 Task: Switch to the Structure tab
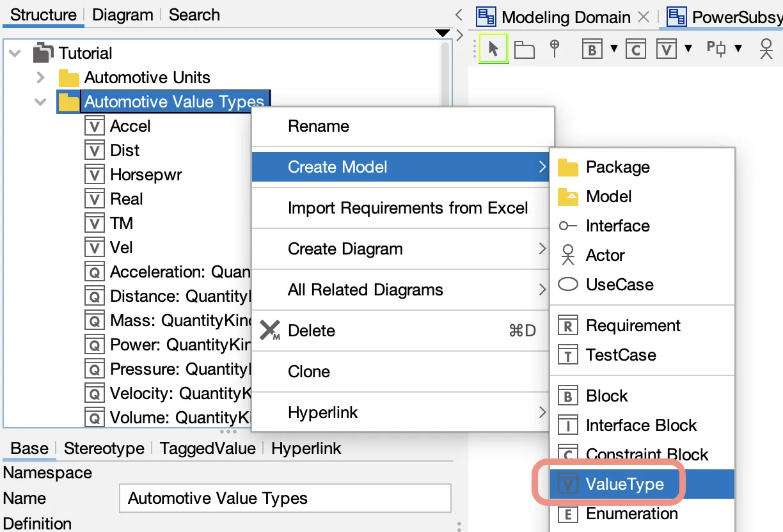43,15
